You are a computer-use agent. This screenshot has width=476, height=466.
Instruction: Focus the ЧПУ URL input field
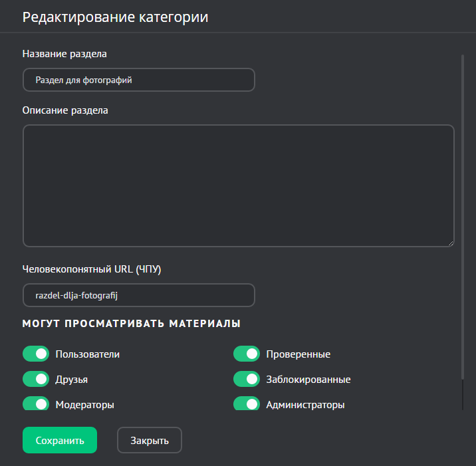coord(139,295)
